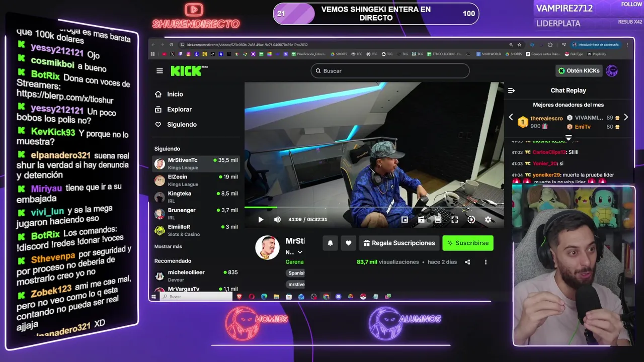The image size is (644, 362).
Task: Select ElZeein followed channel
Action: coord(196,180)
